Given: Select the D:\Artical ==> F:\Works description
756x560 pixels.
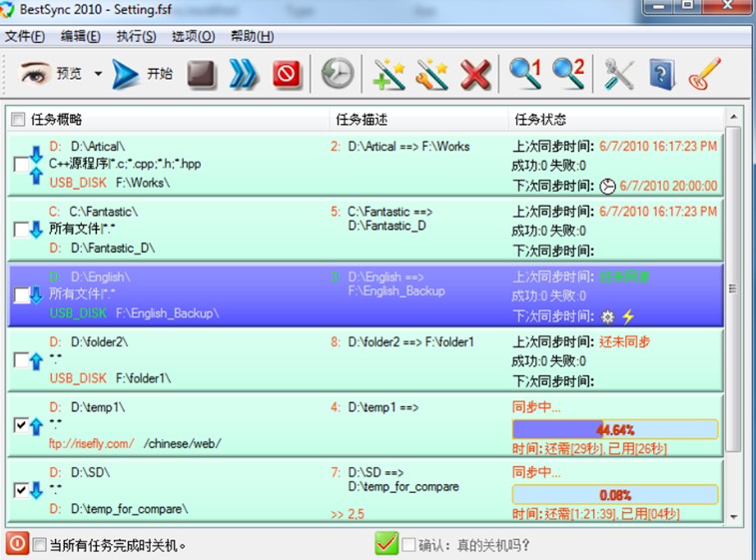Looking at the screenshot, I should [x=408, y=146].
